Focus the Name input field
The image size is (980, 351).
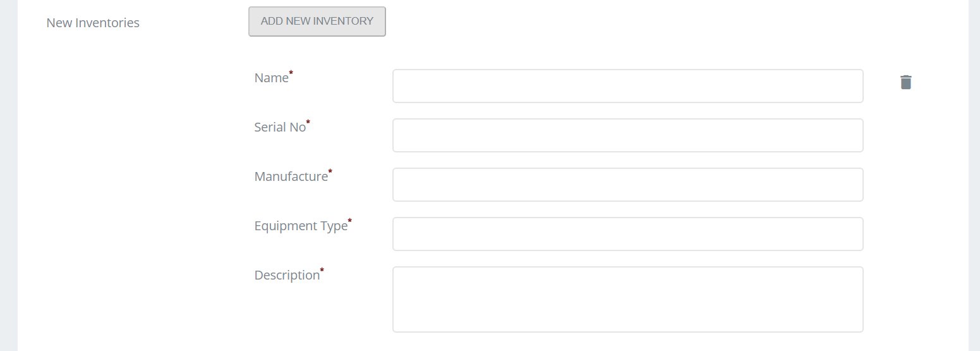[x=627, y=86]
